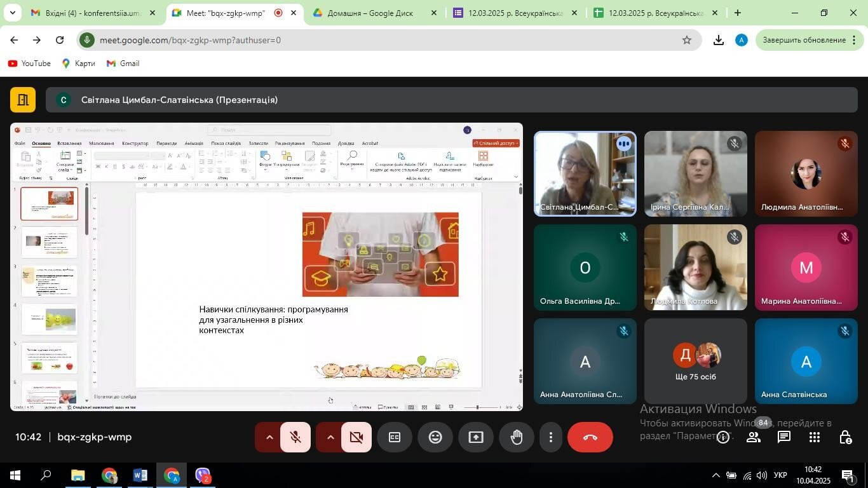The image size is (868, 488).
Task: Click the Ще 75 осіб participants tile
Action: click(696, 361)
